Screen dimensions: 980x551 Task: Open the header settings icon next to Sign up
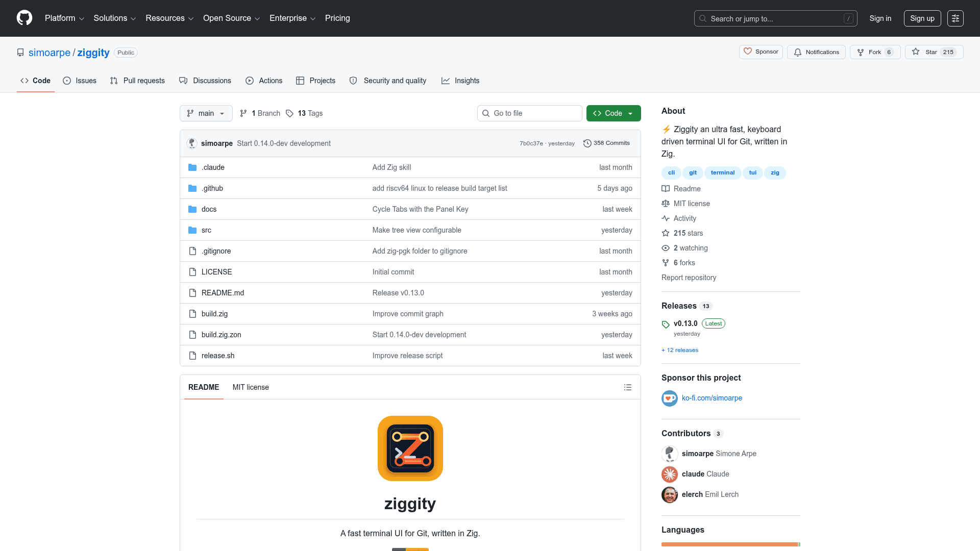tap(955, 18)
